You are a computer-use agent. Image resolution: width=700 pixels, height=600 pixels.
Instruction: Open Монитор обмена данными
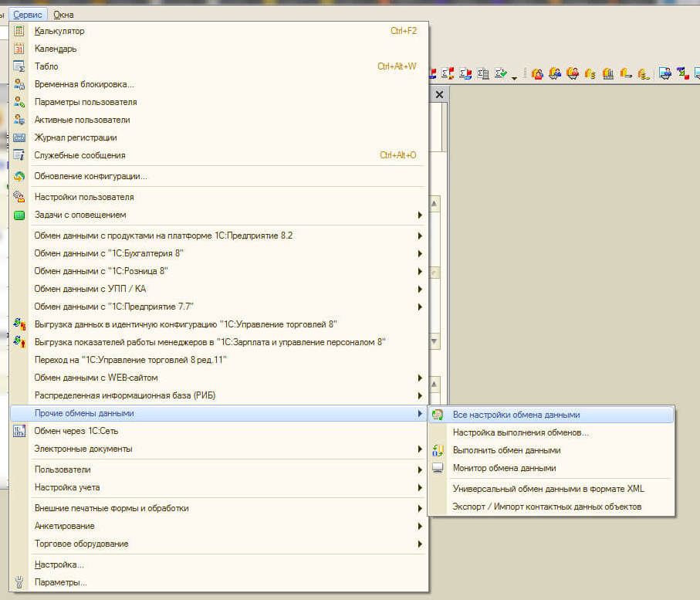[504, 468]
